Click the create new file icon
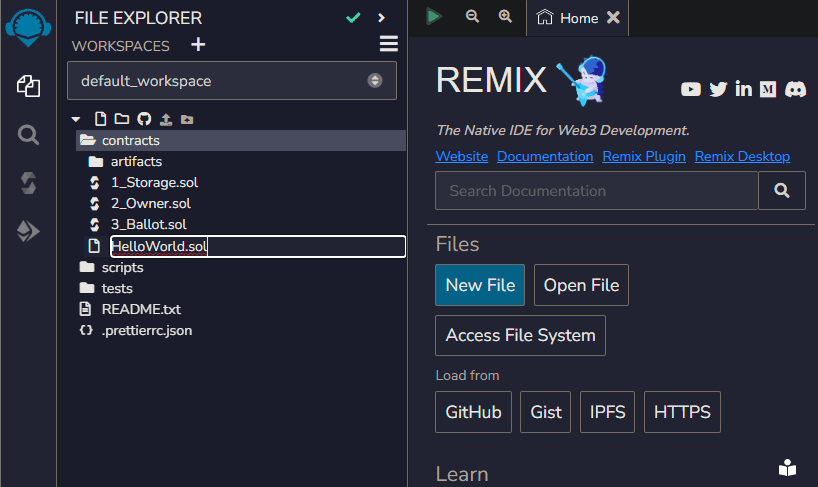This screenshot has height=487, width=818. click(x=101, y=119)
